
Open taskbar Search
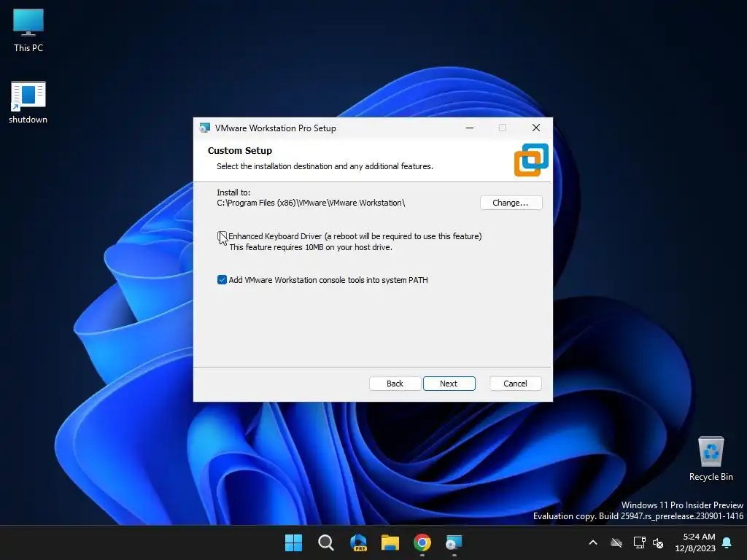(x=326, y=542)
